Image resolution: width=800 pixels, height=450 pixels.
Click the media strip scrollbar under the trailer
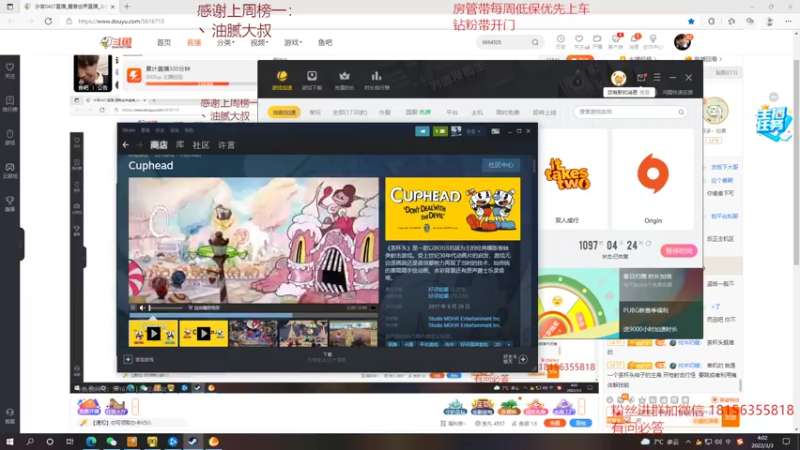point(253,315)
